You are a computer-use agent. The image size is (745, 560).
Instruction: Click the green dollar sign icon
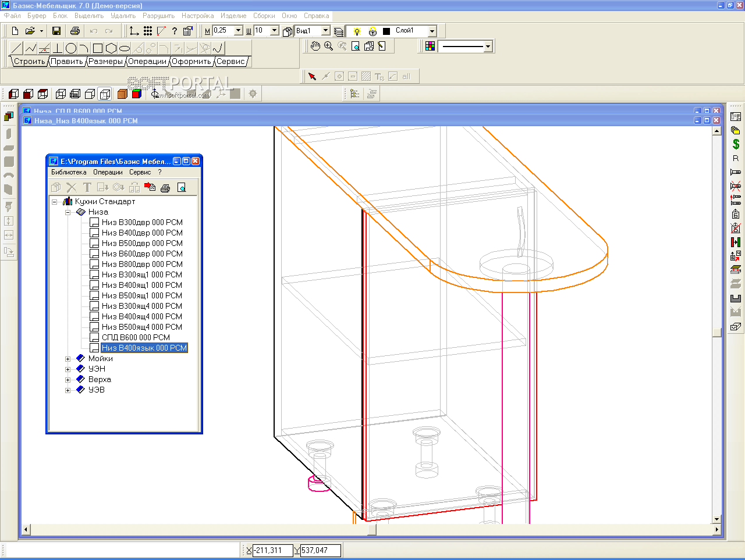736,144
